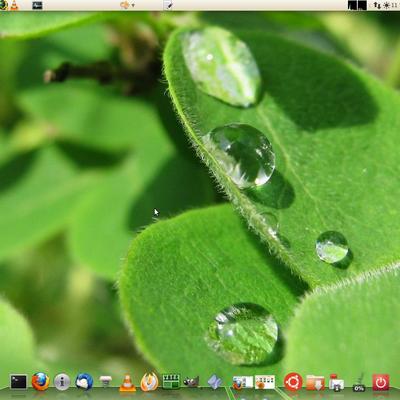Launch Thunderbird mail from the dock
This screenshot has width=400, height=400.
[x=84, y=382]
